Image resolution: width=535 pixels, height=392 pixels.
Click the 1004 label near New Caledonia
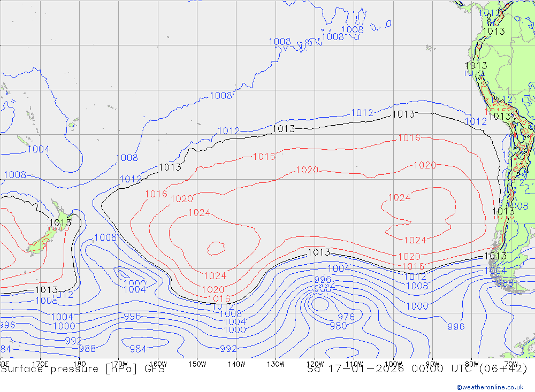[39, 149]
